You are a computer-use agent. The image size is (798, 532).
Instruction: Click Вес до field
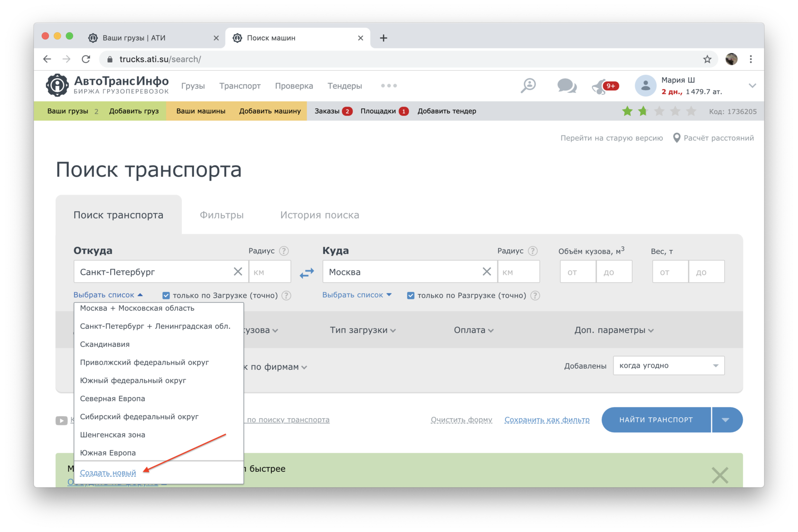click(707, 272)
